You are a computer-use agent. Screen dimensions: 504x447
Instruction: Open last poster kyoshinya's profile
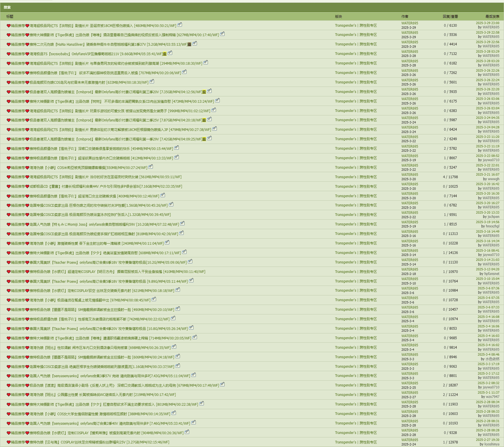tap(492, 444)
